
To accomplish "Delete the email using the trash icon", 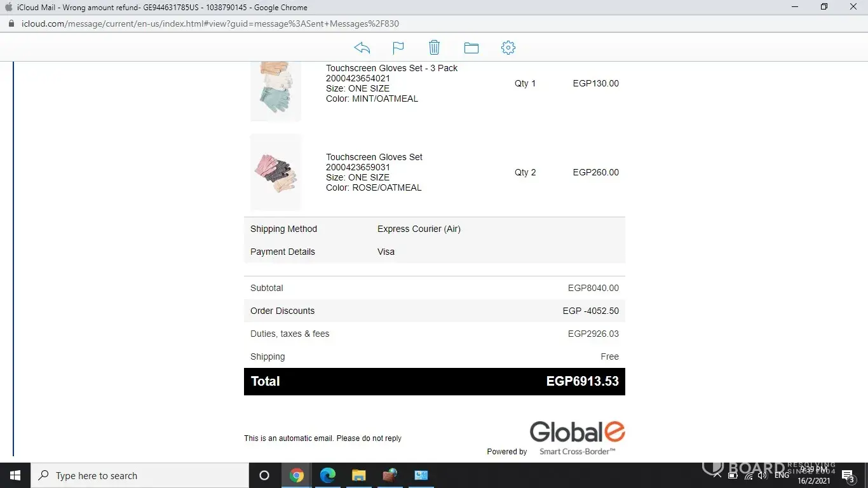I will point(434,48).
